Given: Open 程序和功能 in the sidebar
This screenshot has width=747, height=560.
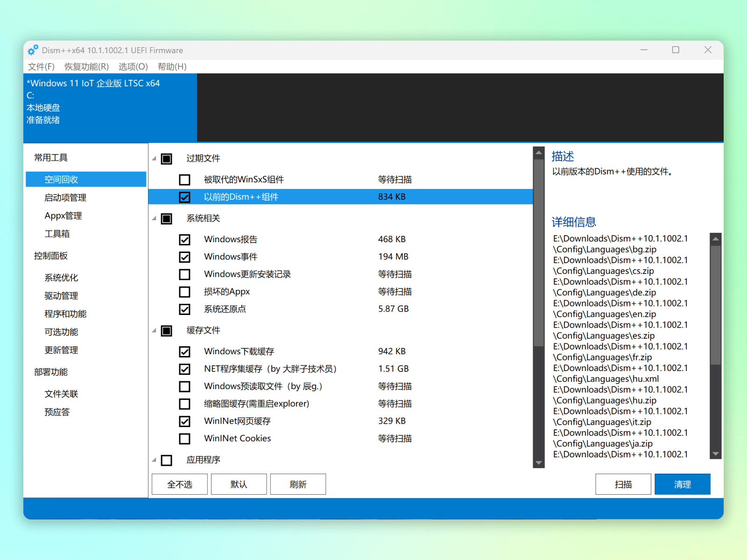Looking at the screenshot, I should [x=65, y=314].
